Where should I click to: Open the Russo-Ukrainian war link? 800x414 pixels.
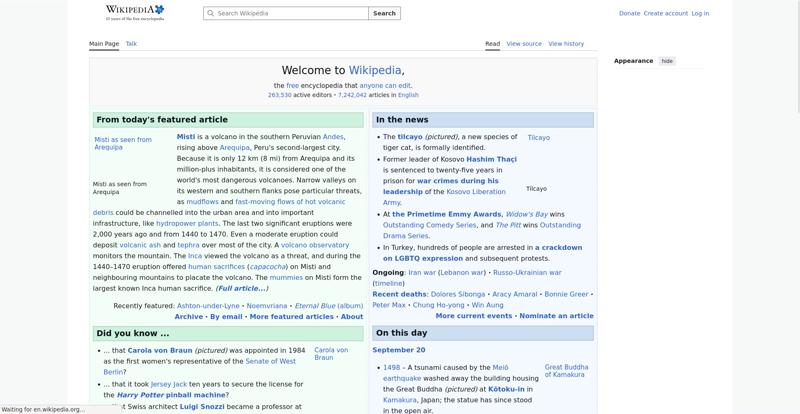(x=527, y=273)
